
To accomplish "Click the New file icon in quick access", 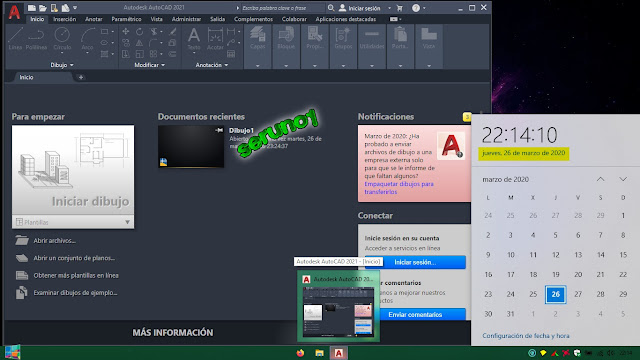I will pyautogui.click(x=32, y=8).
